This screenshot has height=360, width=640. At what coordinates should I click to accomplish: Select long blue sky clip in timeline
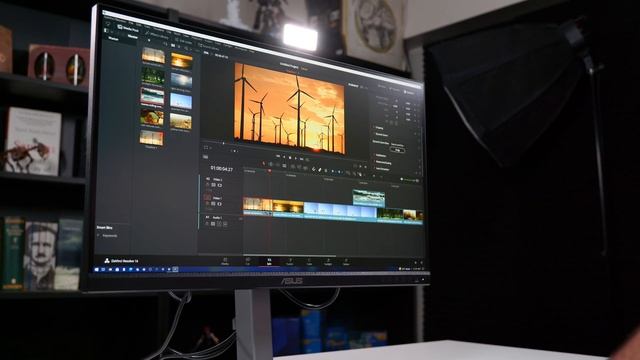pyautogui.click(x=340, y=212)
